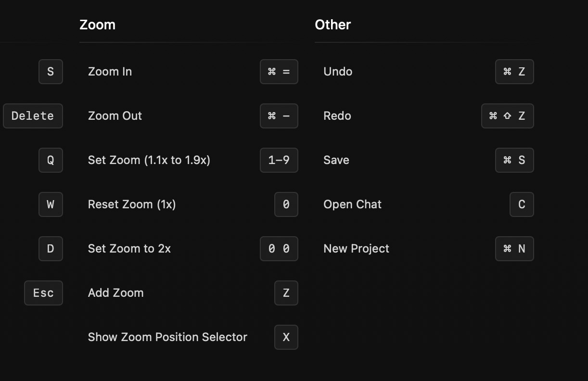Select the Show Zoom Position Selector label
The height and width of the screenshot is (381, 588).
[x=167, y=337]
